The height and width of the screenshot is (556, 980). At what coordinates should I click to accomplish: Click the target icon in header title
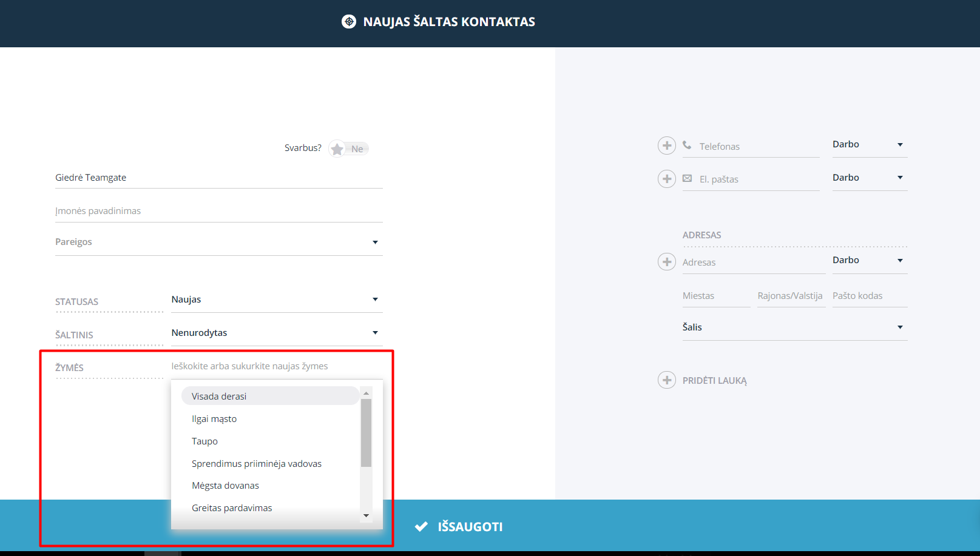[x=349, y=22]
